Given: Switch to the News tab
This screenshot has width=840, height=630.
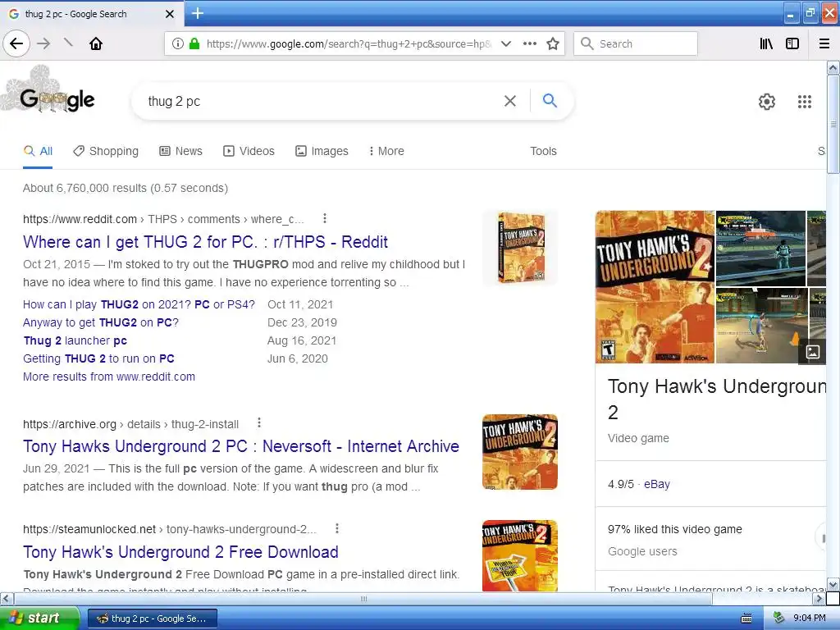Looking at the screenshot, I should click(x=181, y=151).
